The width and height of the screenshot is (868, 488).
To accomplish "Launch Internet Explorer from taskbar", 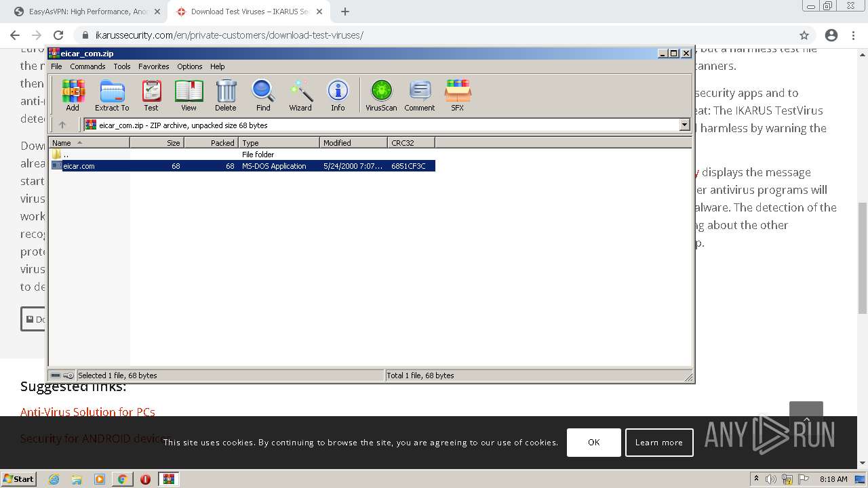I will tap(54, 479).
